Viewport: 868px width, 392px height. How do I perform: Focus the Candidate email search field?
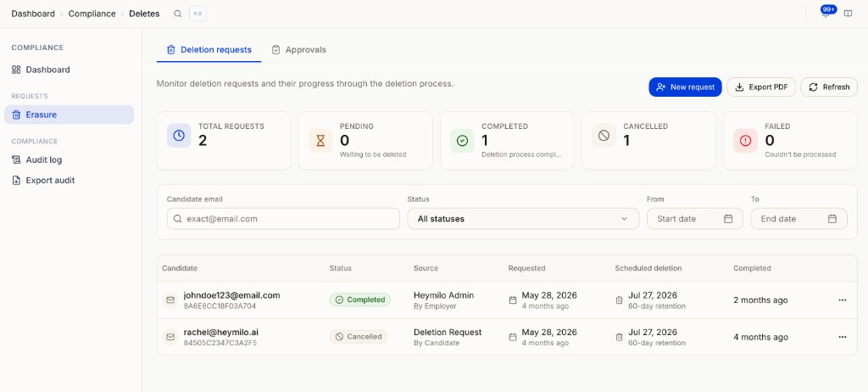click(x=283, y=218)
